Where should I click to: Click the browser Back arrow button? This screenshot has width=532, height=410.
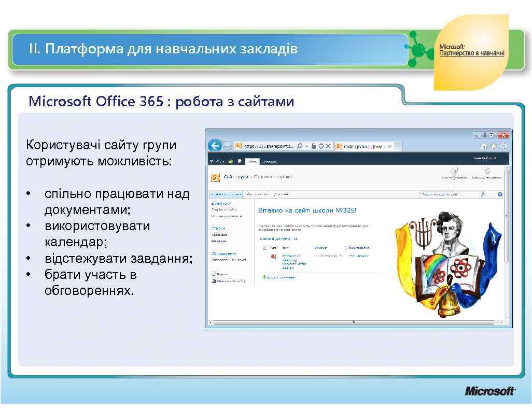[215, 146]
